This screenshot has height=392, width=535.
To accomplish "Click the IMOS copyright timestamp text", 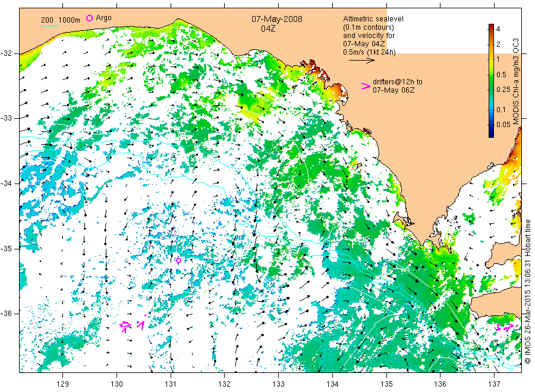I will point(528,292).
